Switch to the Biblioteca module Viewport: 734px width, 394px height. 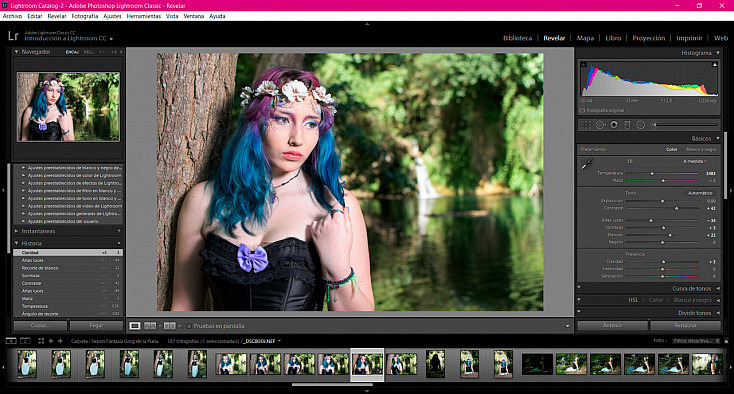coord(517,38)
